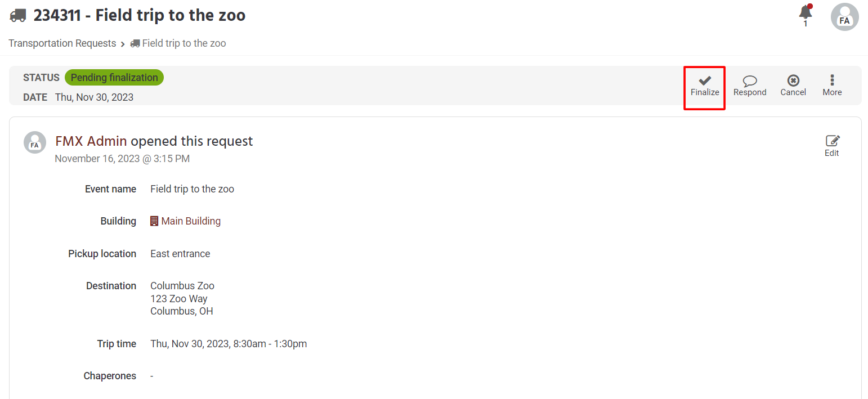Open the Main Building link
This screenshot has height=399, width=868.
(191, 221)
